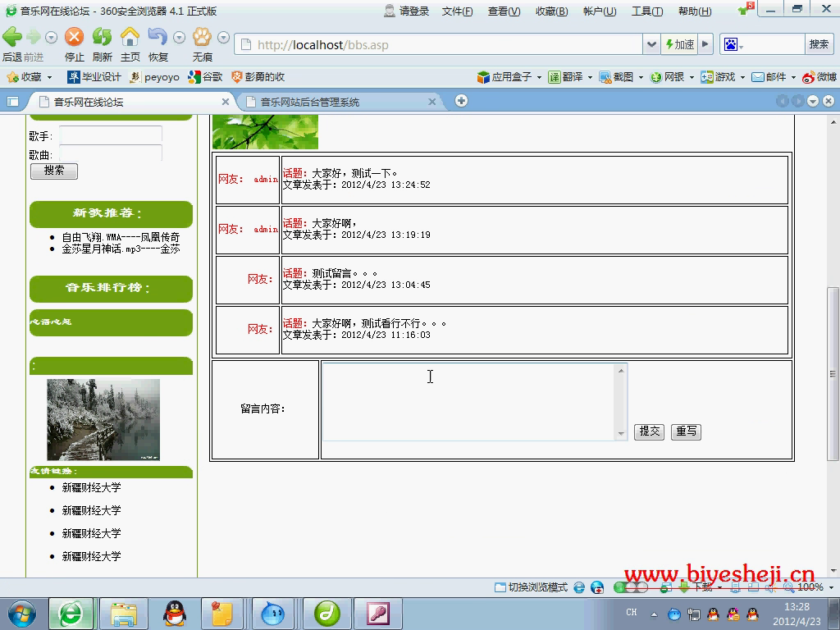Open the 邮件 toolbar item
The height and width of the screenshot is (630, 840).
[x=769, y=77]
